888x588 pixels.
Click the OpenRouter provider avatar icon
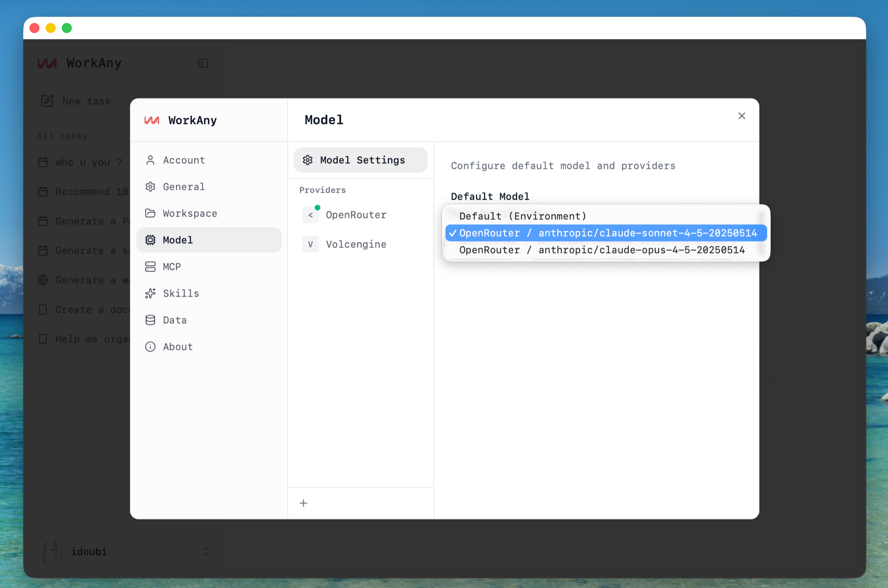pos(310,215)
